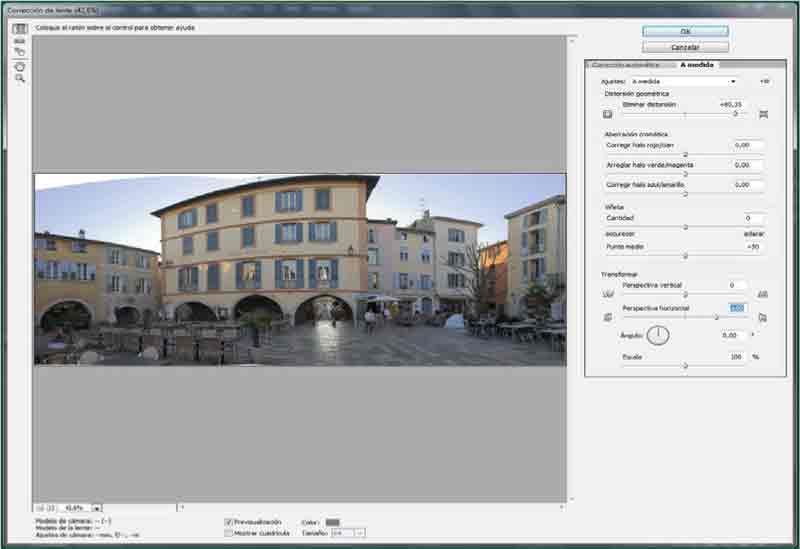Click the grid Color swatch
The width and height of the screenshot is (800, 549).
coord(333,522)
